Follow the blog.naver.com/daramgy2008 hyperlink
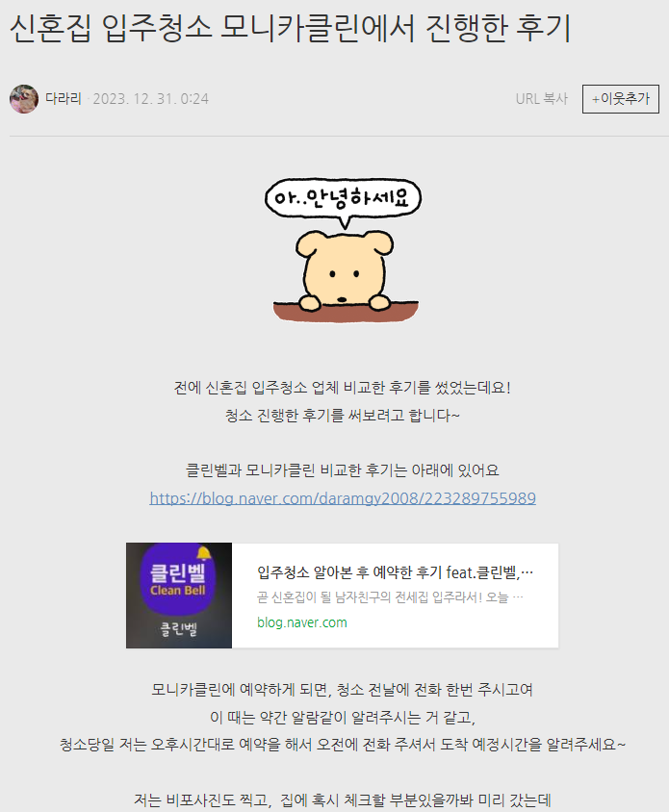This screenshot has height=812, width=669. 343,498
